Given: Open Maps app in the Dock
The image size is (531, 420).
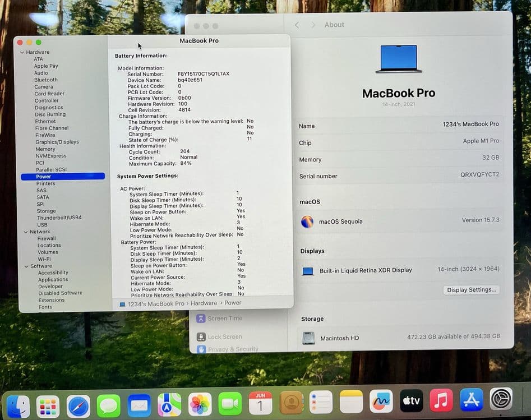Looking at the screenshot, I should (x=169, y=404).
